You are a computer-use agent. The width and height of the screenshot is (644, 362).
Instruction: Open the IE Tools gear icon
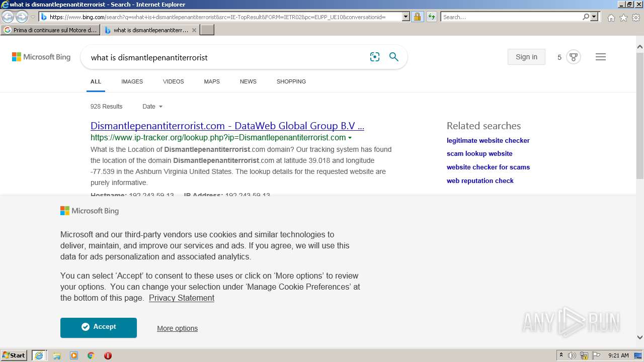pos(636,18)
